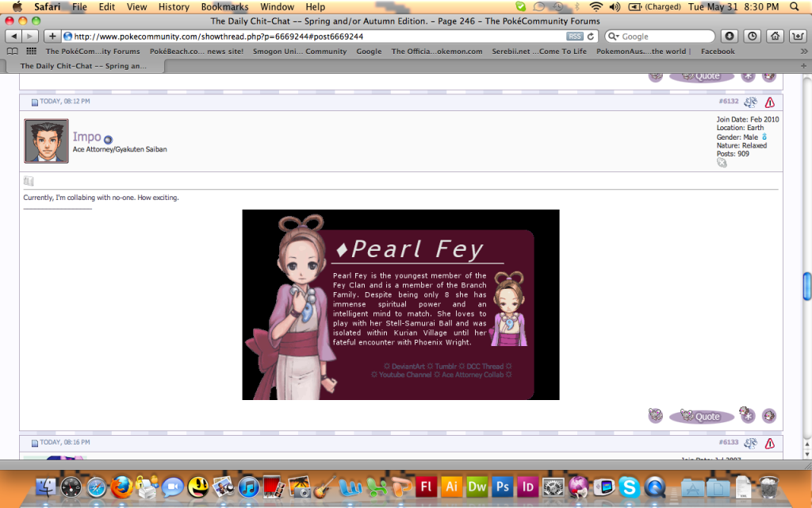Image resolution: width=812 pixels, height=508 pixels.
Task: Launch InDesign from the Dock
Action: [527, 487]
